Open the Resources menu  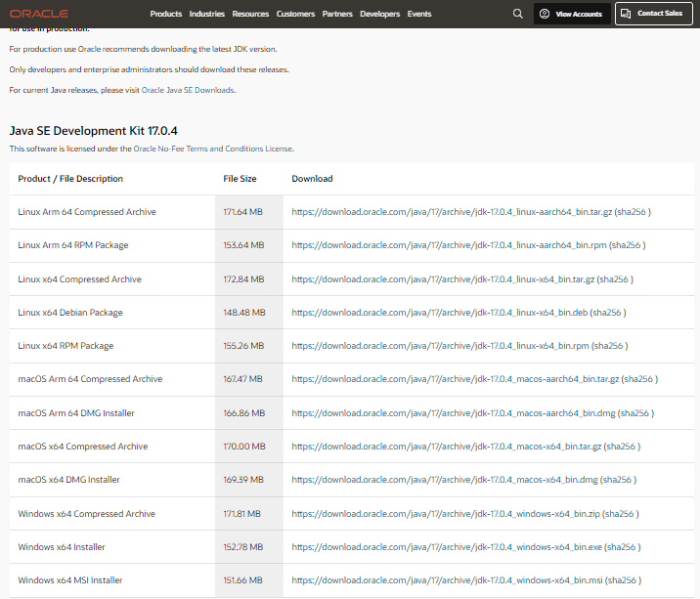[x=250, y=14]
